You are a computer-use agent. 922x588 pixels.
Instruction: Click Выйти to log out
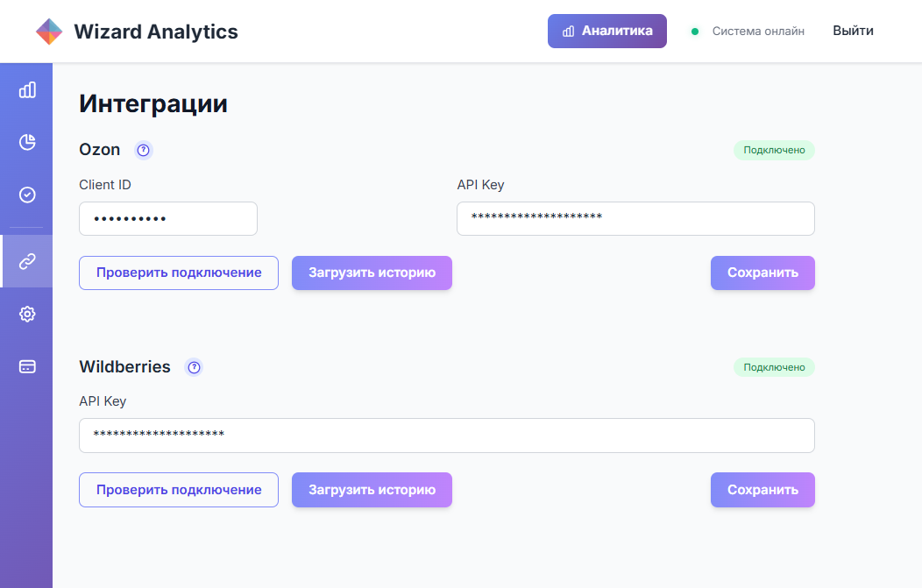tap(852, 30)
